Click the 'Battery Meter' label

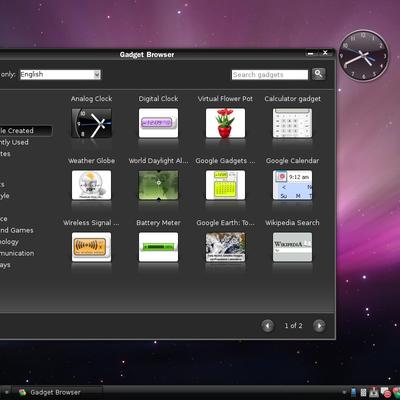coord(158,223)
